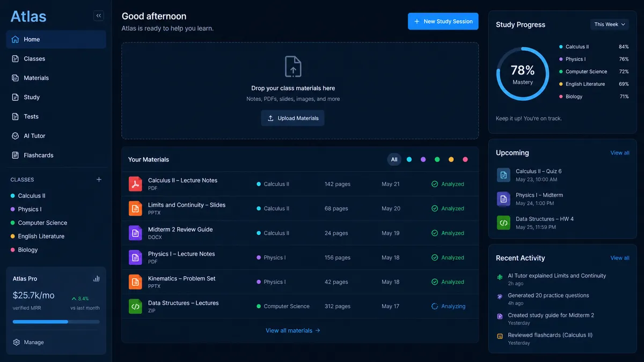This screenshot has height=362, width=644.
Task: Filter materials by the purple class dot
Action: pyautogui.click(x=423, y=159)
